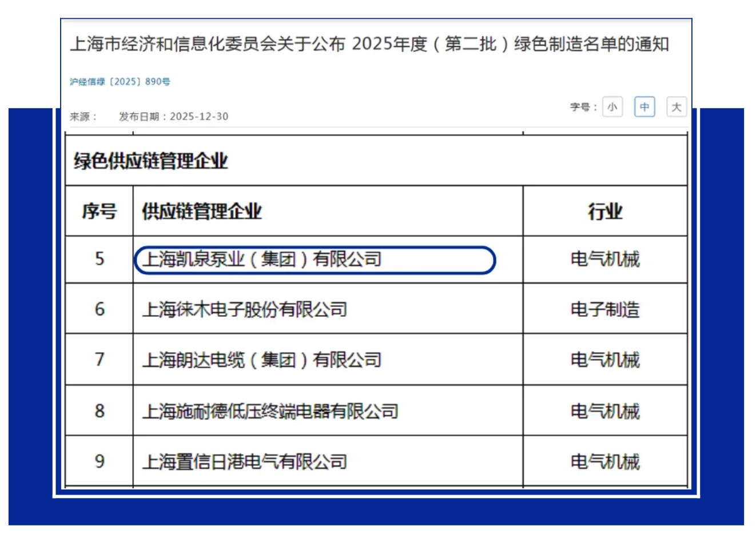Click the 供应链管理企业 column header
This screenshot has height=542, width=756.
point(201,212)
